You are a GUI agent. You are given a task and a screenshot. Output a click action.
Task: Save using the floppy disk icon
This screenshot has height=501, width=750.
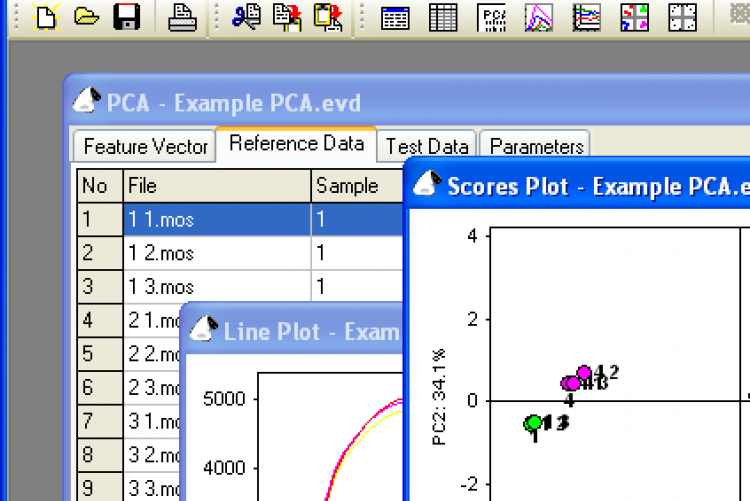pos(127,17)
